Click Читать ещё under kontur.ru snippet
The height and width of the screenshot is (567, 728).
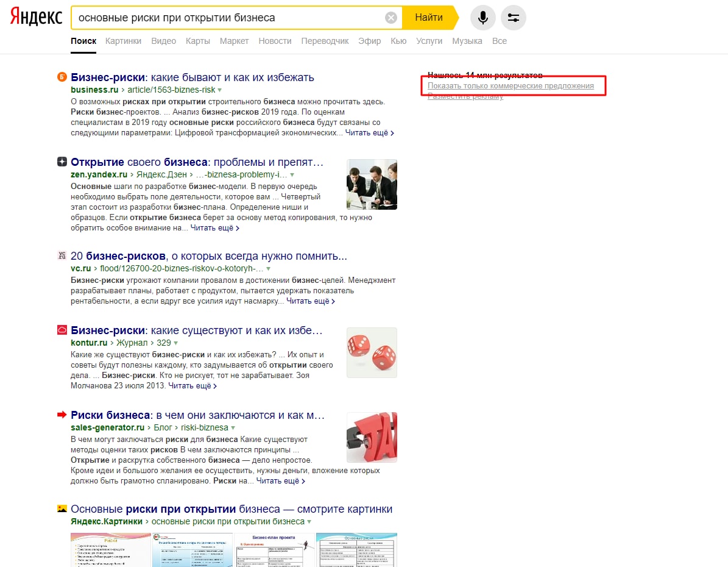pos(193,386)
